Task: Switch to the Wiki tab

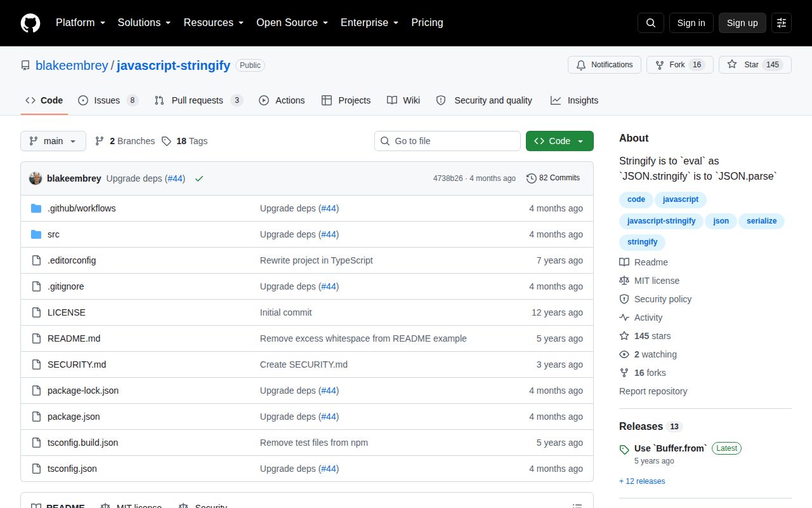Action: click(403, 100)
